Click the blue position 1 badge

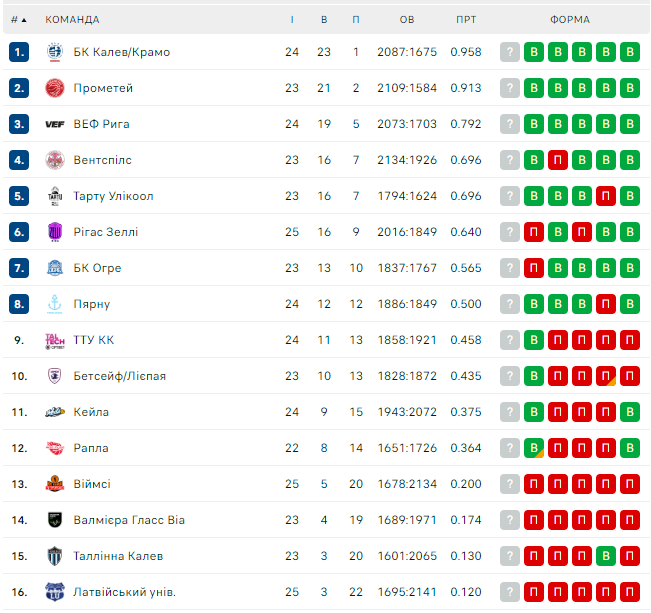[x=19, y=52]
